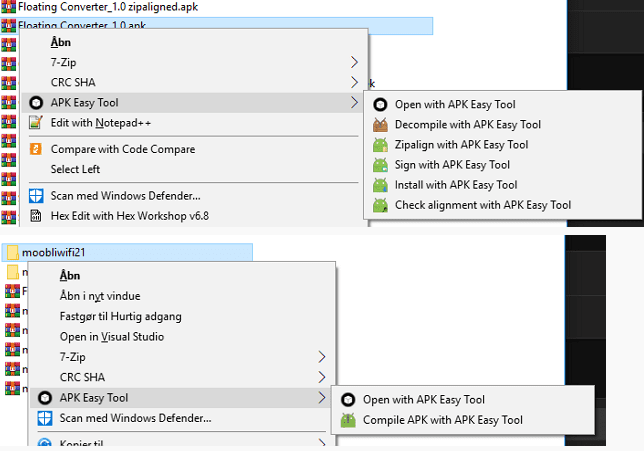
Task: Expand the CRC SHA arrow in folder menu
Action: [x=322, y=377]
